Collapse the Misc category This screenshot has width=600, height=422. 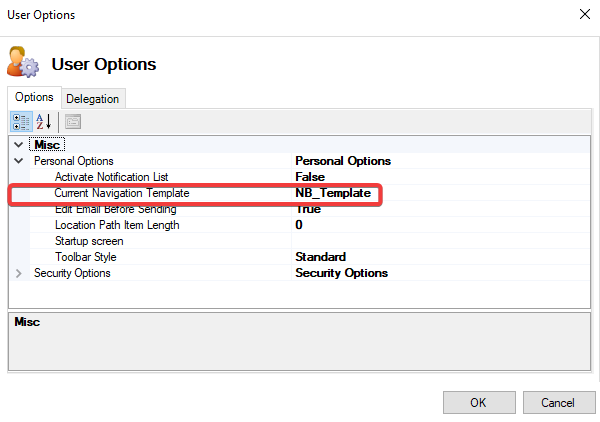point(19,145)
